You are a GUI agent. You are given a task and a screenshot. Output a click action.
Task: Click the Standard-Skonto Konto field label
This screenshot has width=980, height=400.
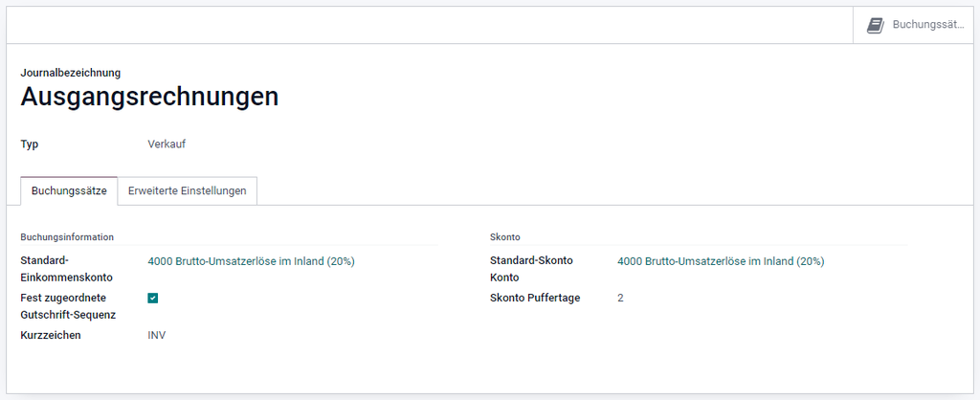531,269
